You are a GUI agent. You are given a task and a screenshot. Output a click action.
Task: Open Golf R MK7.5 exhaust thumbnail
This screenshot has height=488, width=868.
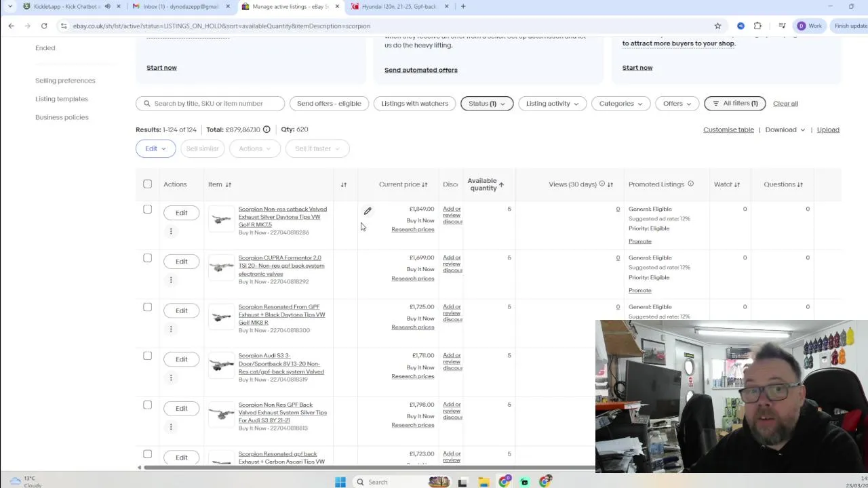click(221, 220)
